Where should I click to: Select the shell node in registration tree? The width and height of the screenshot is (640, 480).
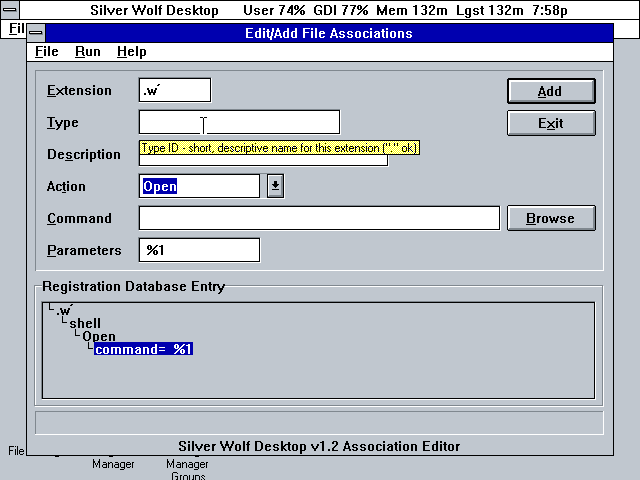tap(84, 324)
